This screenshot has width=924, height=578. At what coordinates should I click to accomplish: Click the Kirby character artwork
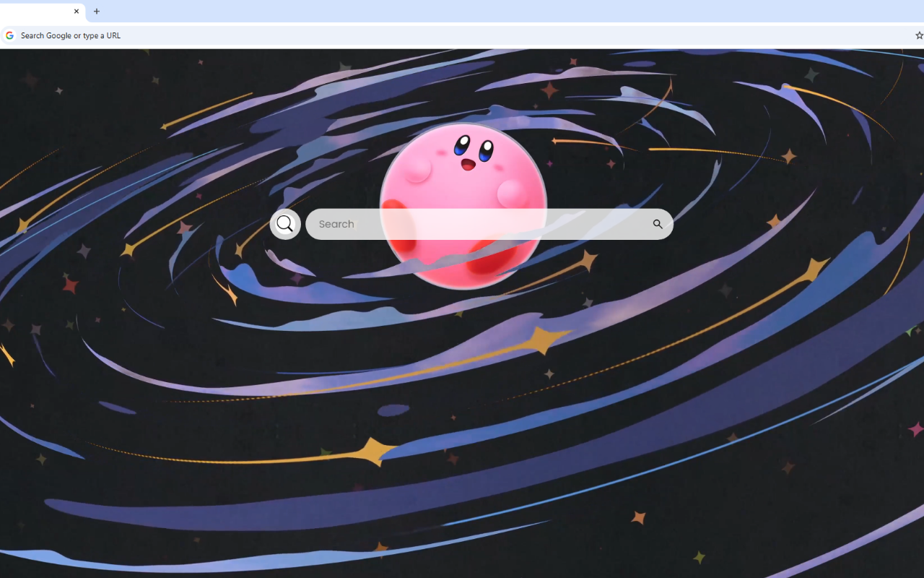click(464, 166)
